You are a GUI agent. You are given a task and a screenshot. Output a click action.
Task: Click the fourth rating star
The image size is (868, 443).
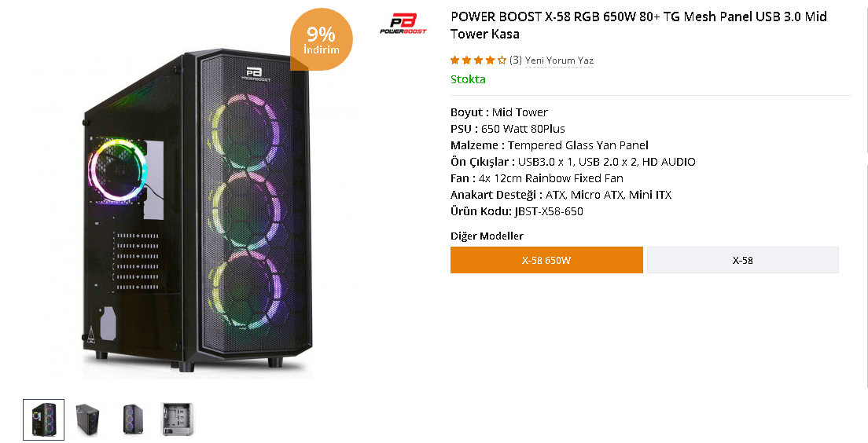[490, 60]
